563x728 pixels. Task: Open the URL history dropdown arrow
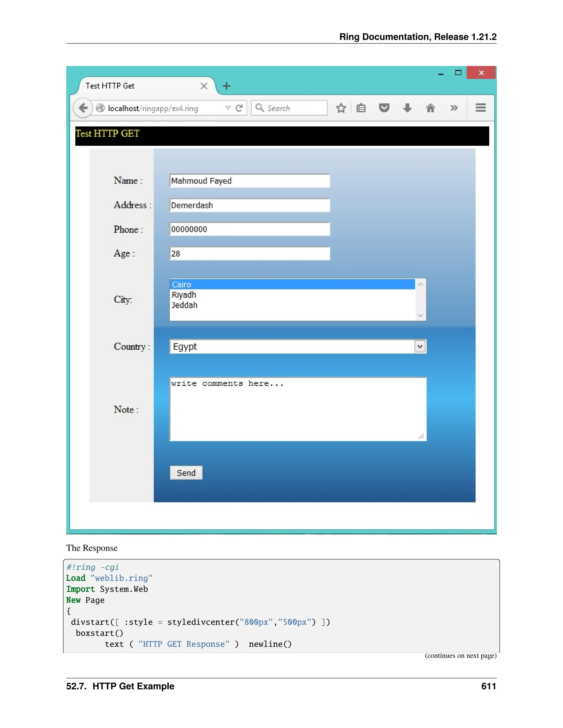tap(228, 108)
